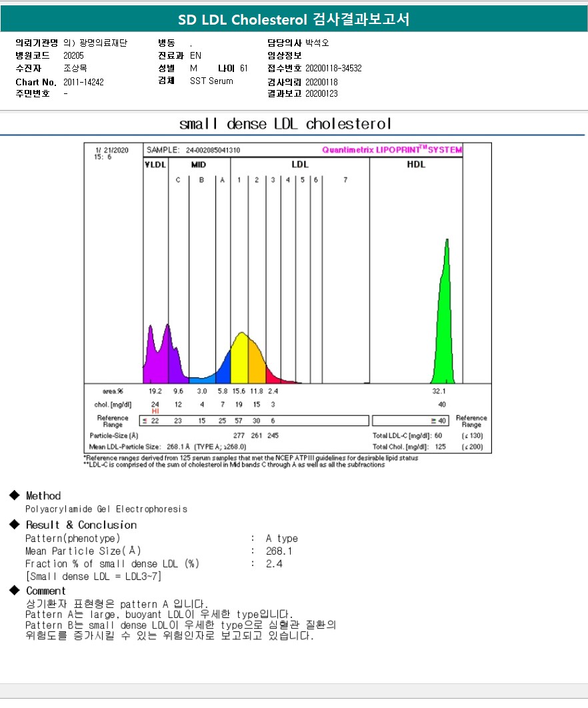This screenshot has height=708, width=588.
Task: Click the Quantimetrix LIPOPRINT SYSTEM label
Action: (x=392, y=149)
